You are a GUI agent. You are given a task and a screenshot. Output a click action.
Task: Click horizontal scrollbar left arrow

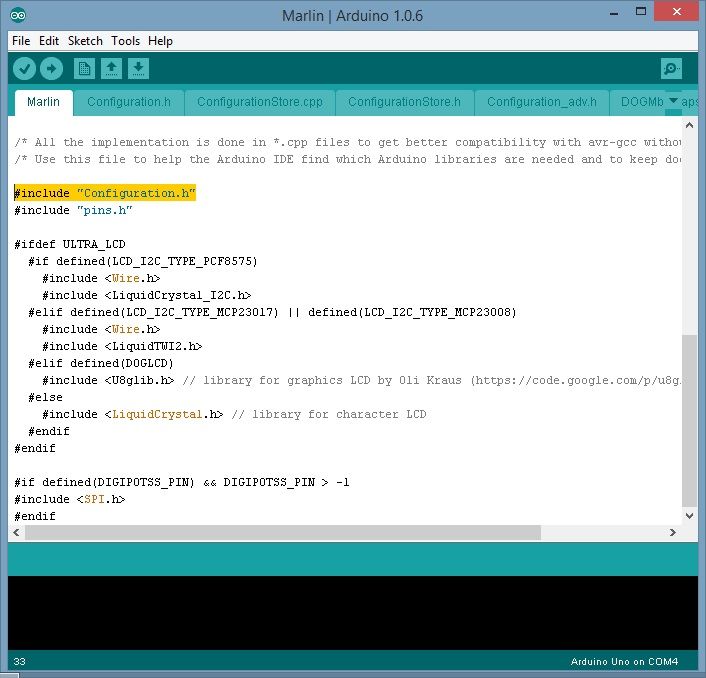tap(16, 533)
